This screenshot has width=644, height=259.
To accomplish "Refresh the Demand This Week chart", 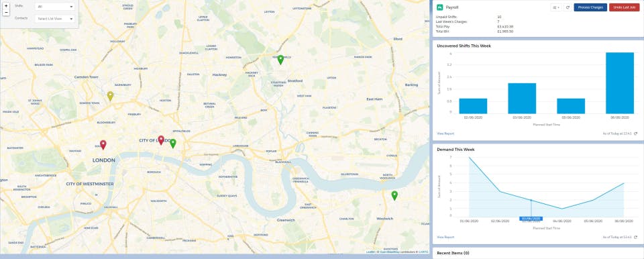I will coord(635,238).
